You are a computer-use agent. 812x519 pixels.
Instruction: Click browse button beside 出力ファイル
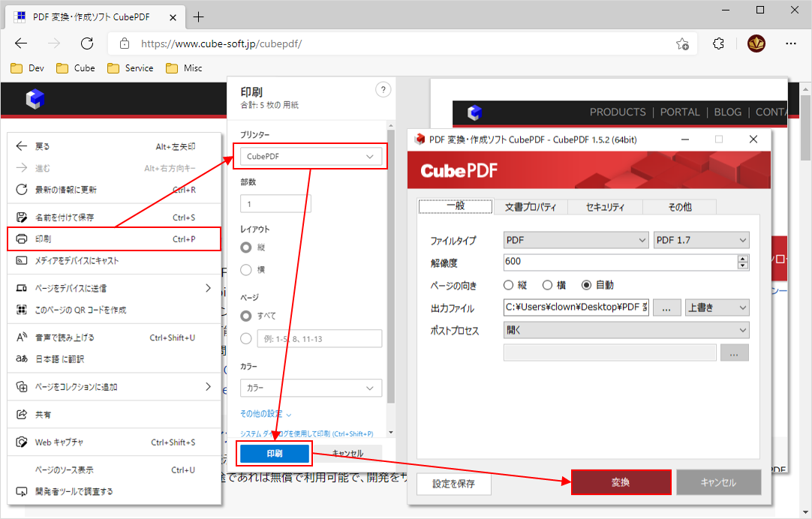pyautogui.click(x=666, y=307)
